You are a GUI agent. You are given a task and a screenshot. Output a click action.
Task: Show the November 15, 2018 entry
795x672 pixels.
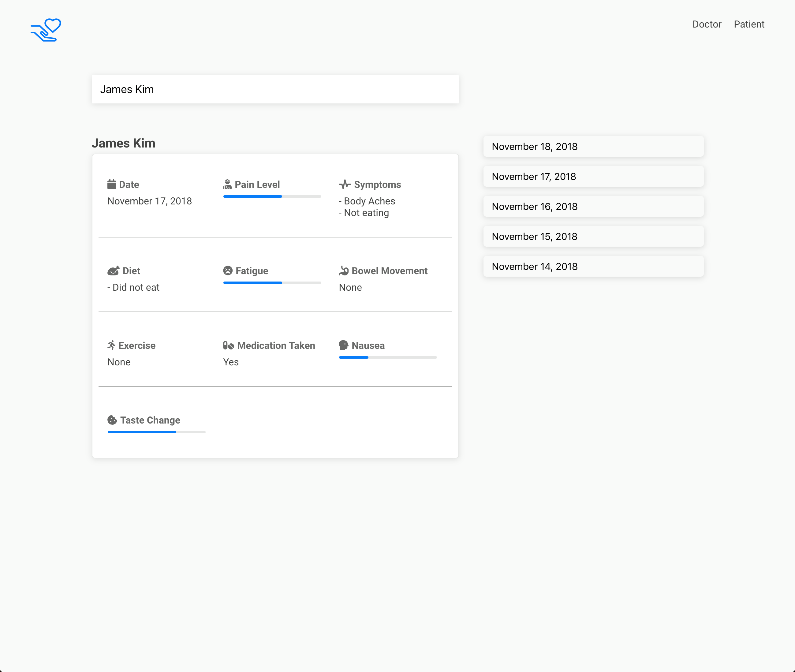point(593,237)
